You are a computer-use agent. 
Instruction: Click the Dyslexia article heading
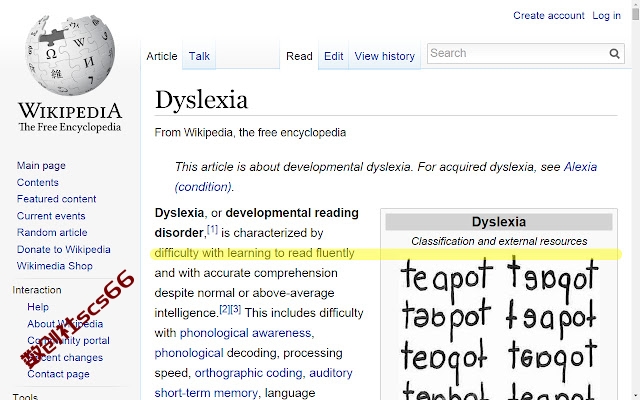[x=201, y=100]
